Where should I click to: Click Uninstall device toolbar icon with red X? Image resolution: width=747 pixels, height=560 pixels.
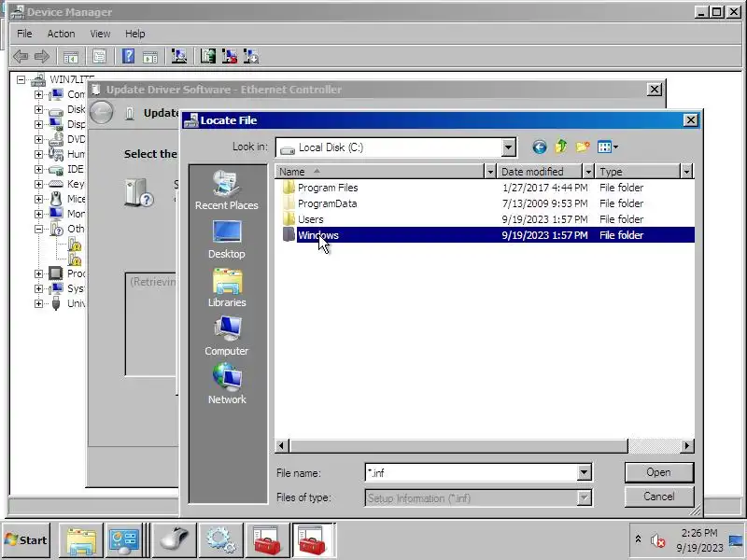pyautogui.click(x=229, y=56)
